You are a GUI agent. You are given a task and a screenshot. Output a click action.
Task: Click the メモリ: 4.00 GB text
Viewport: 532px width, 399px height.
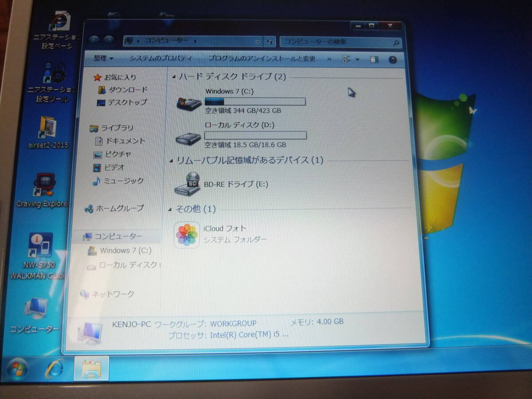317,322
